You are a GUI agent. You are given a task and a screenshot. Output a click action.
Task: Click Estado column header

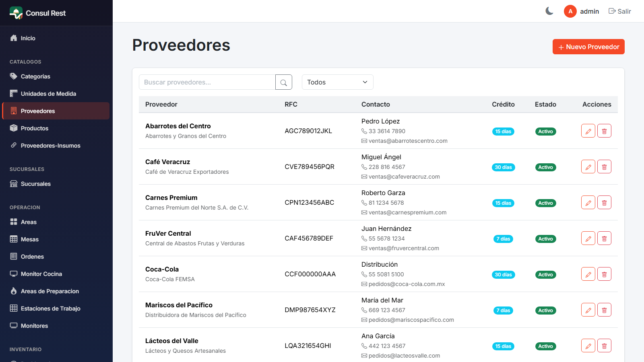click(545, 104)
